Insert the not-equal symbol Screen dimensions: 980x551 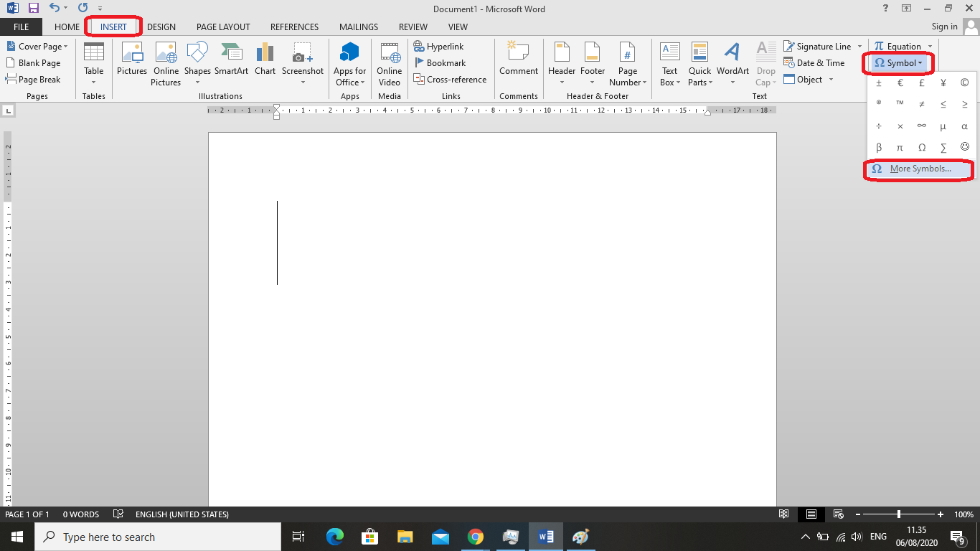pos(922,104)
